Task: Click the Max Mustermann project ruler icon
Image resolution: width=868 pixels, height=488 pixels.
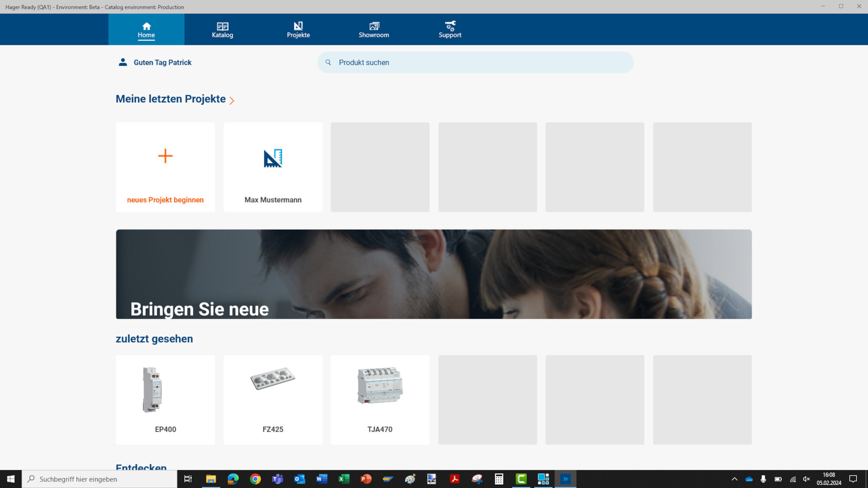Action: click(273, 158)
